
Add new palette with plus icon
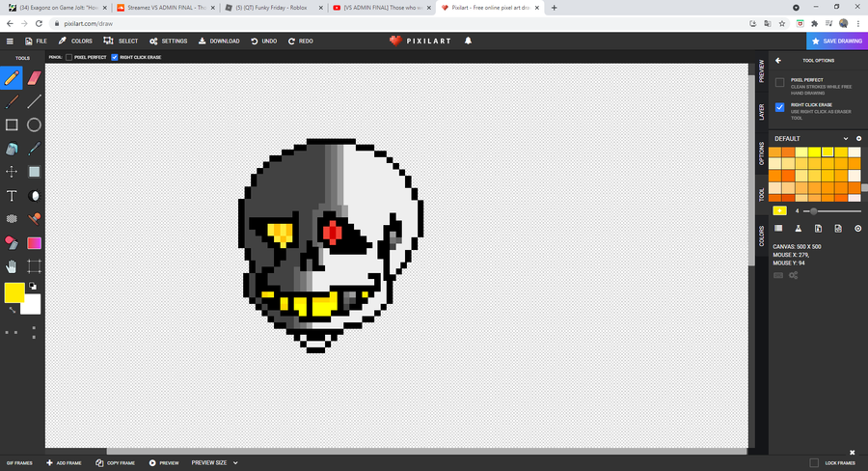[x=858, y=139]
